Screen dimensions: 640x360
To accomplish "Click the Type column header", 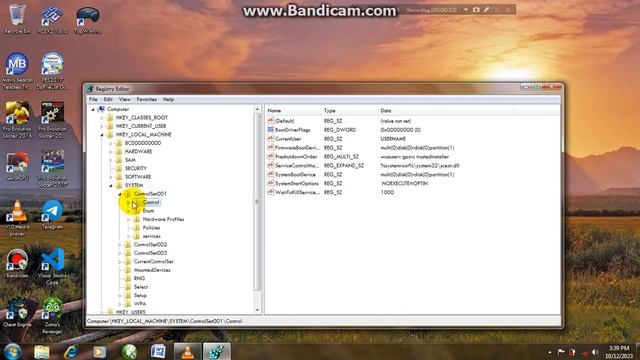I will pyautogui.click(x=349, y=111).
